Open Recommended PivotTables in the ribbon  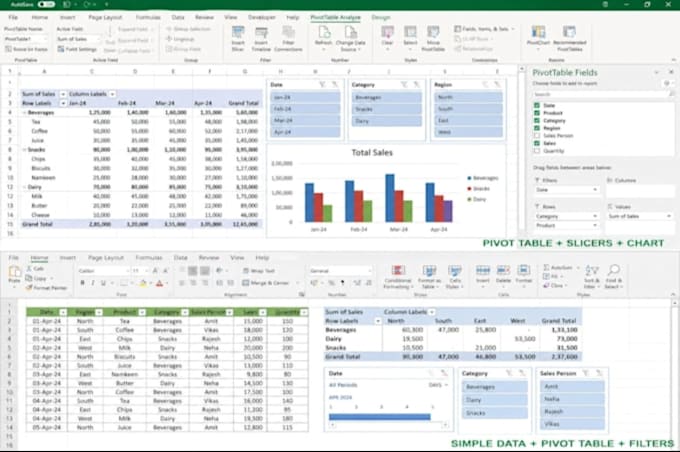tap(569, 38)
